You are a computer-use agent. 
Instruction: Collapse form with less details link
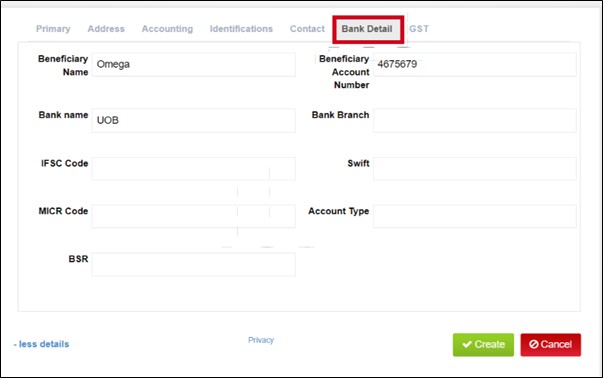pos(42,344)
